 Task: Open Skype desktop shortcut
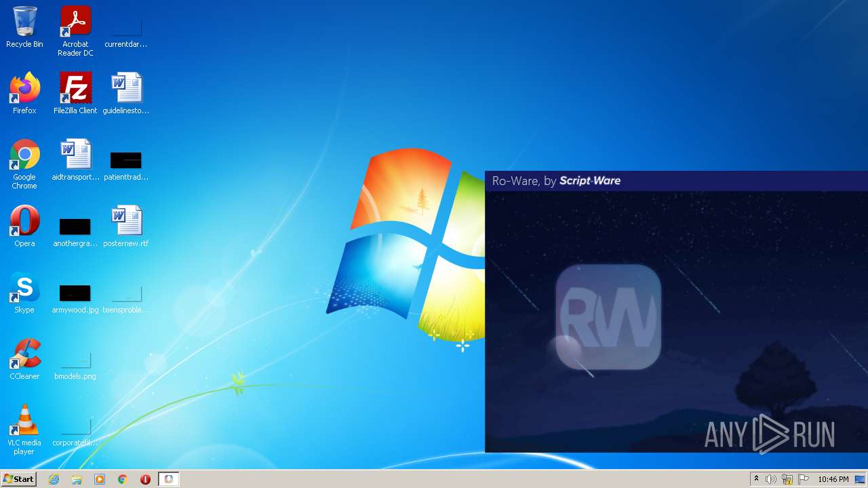pos(24,293)
